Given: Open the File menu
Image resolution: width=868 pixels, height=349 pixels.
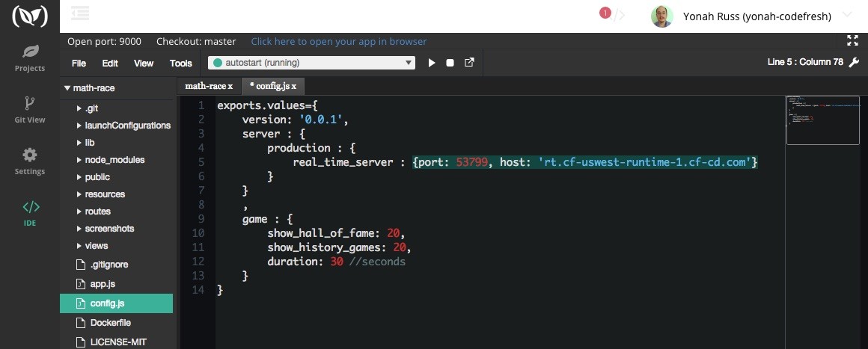Looking at the screenshot, I should [79, 63].
